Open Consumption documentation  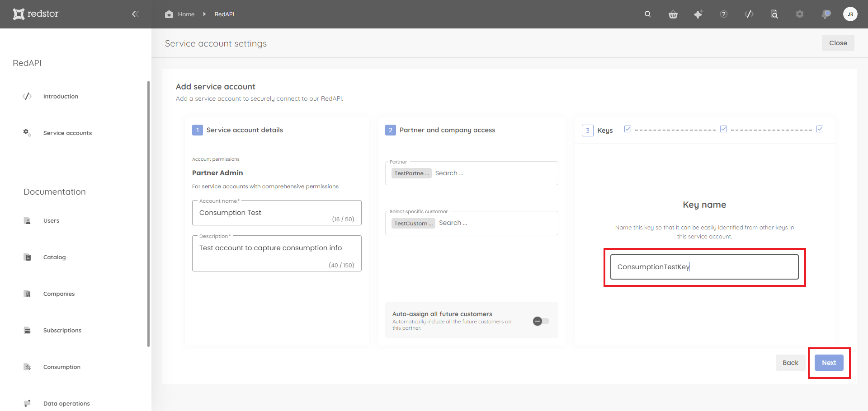pyautogui.click(x=62, y=367)
